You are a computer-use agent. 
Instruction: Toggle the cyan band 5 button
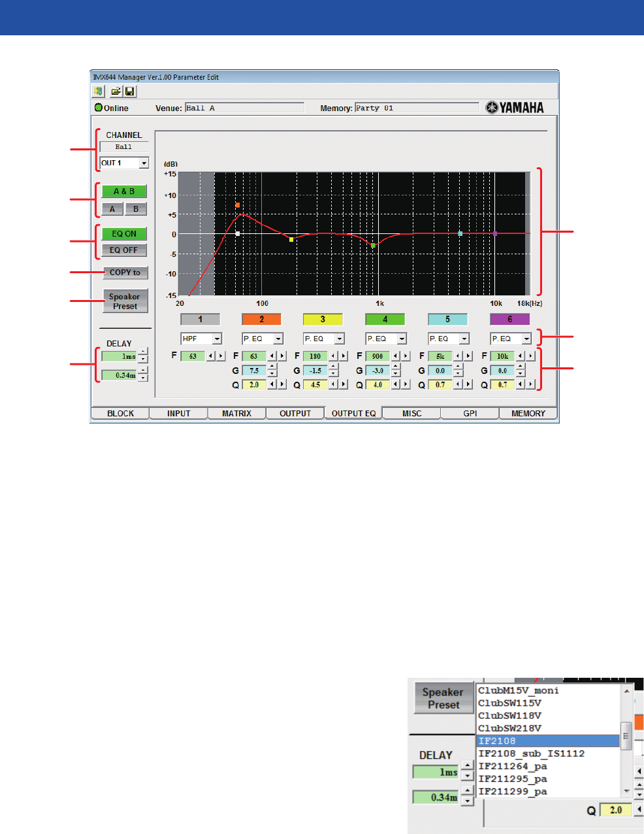pyautogui.click(x=447, y=320)
